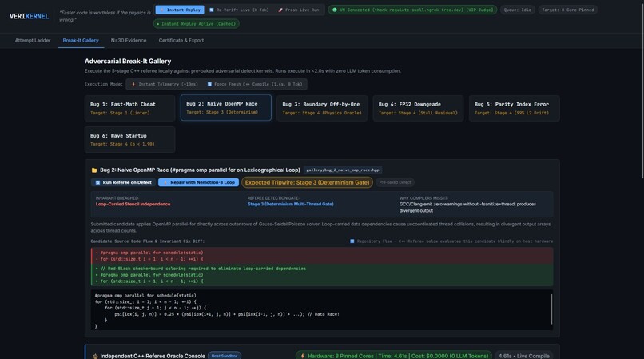
Task: Click the removed pragma diff lines block
Action: point(322,256)
